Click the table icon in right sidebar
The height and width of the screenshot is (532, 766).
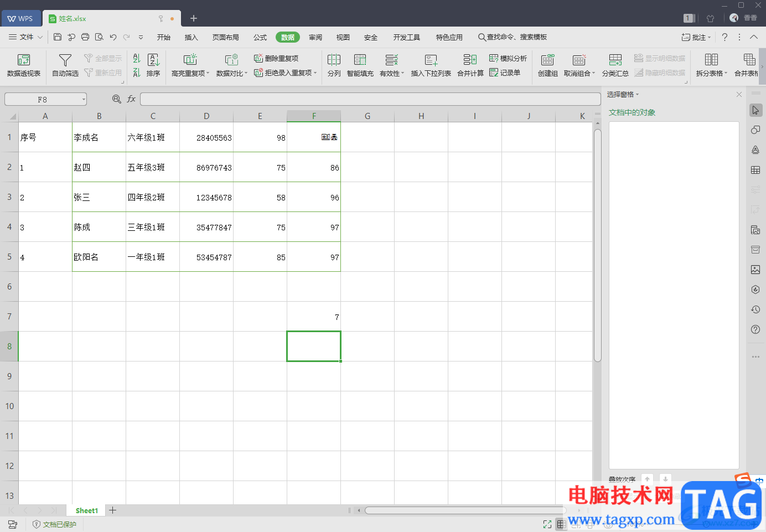pyautogui.click(x=755, y=170)
